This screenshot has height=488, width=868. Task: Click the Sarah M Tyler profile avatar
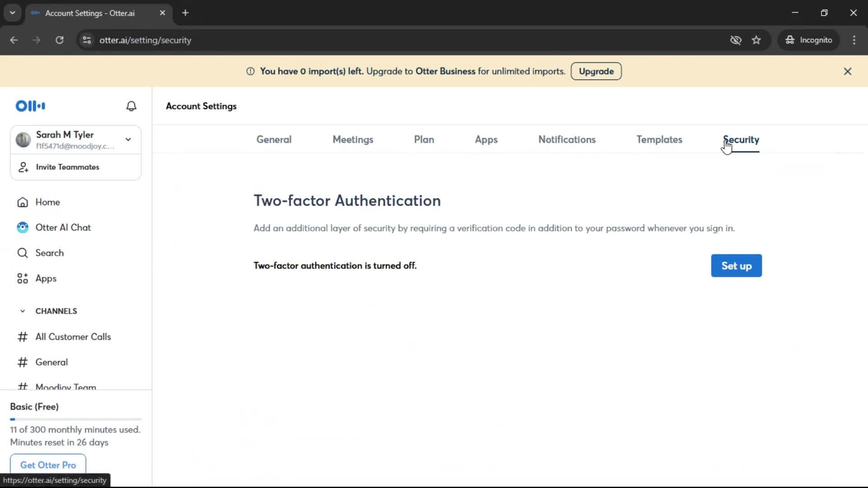tap(23, 140)
